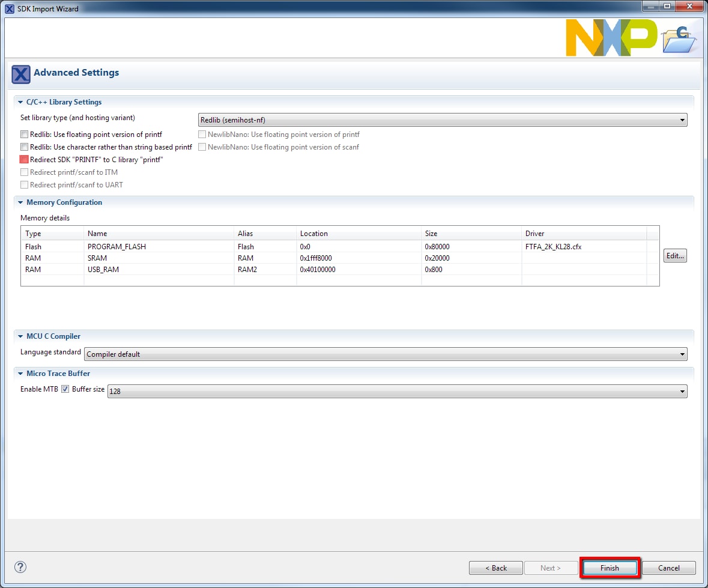Check Redirect SDK PRINTF to C library

[x=25, y=160]
